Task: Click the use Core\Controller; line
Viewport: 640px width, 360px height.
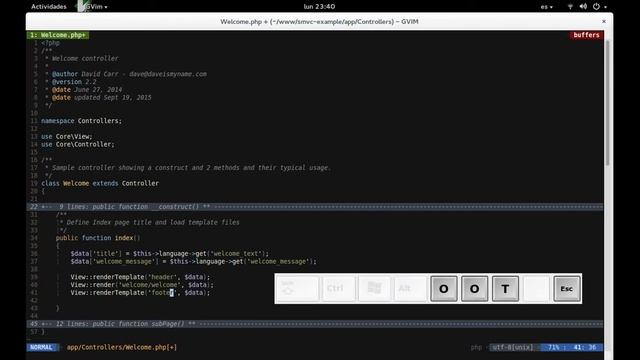Action: [x=78, y=144]
